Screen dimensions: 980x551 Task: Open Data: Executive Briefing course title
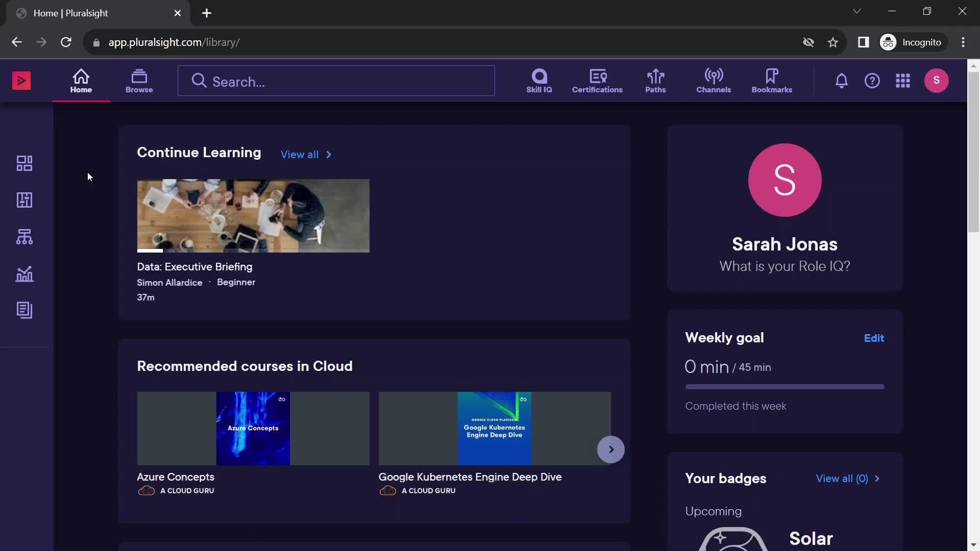tap(194, 267)
